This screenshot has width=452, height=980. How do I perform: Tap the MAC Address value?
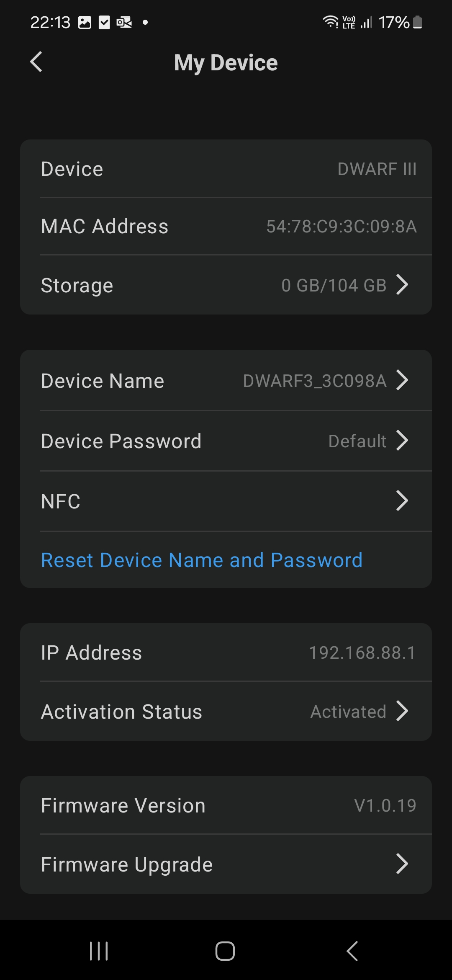click(x=341, y=227)
